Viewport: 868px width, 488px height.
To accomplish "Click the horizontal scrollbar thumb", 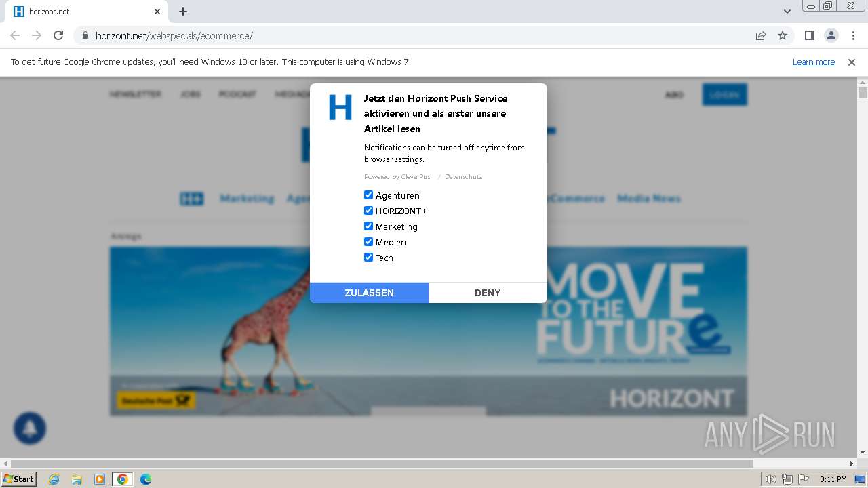I will point(382,464).
